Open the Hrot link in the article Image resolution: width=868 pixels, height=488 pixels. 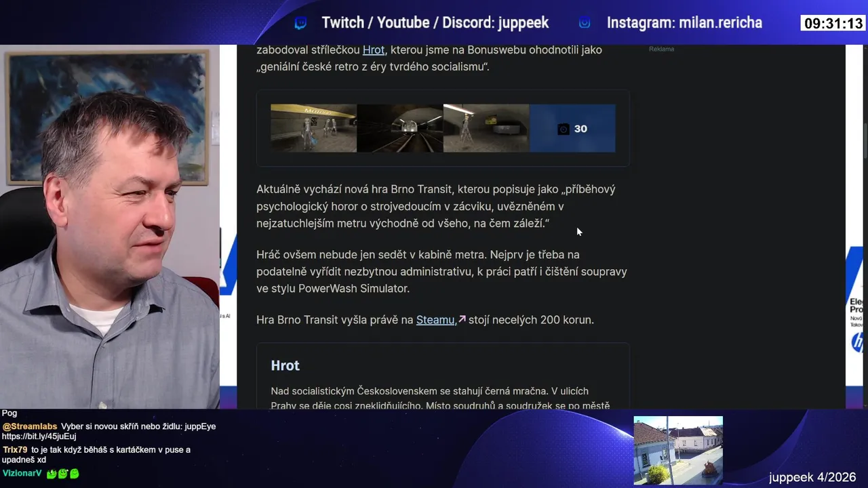click(374, 49)
